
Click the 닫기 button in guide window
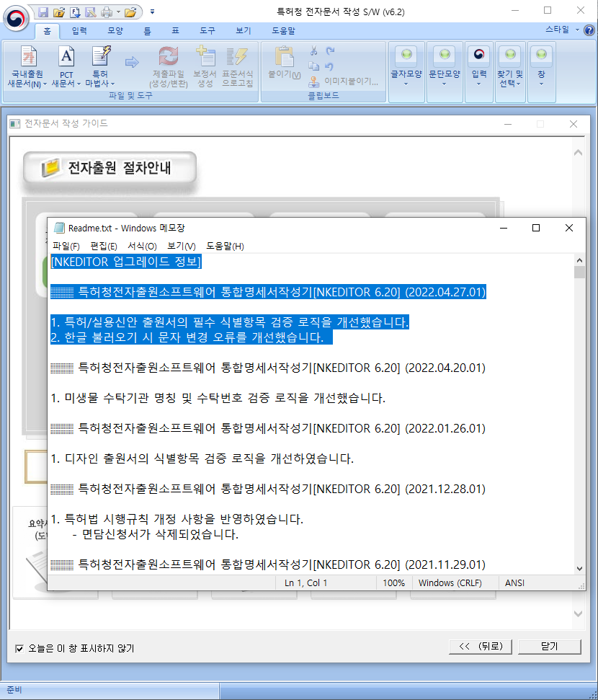[x=549, y=647]
